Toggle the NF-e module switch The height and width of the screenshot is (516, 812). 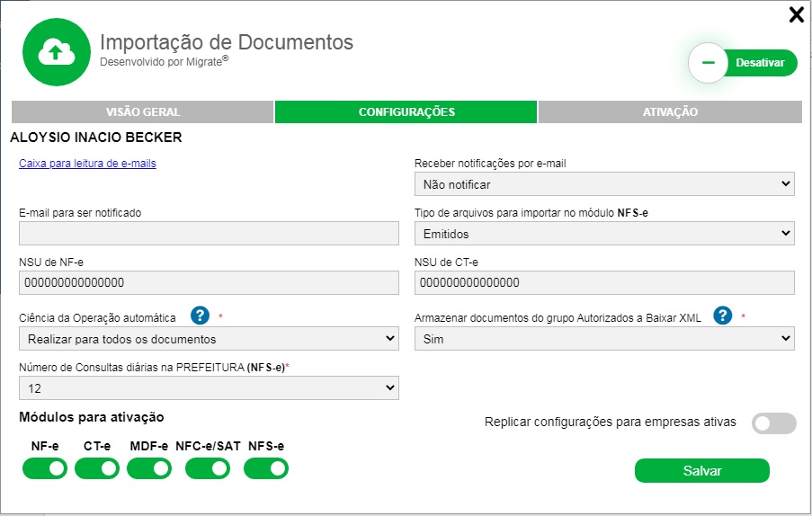coord(45,468)
